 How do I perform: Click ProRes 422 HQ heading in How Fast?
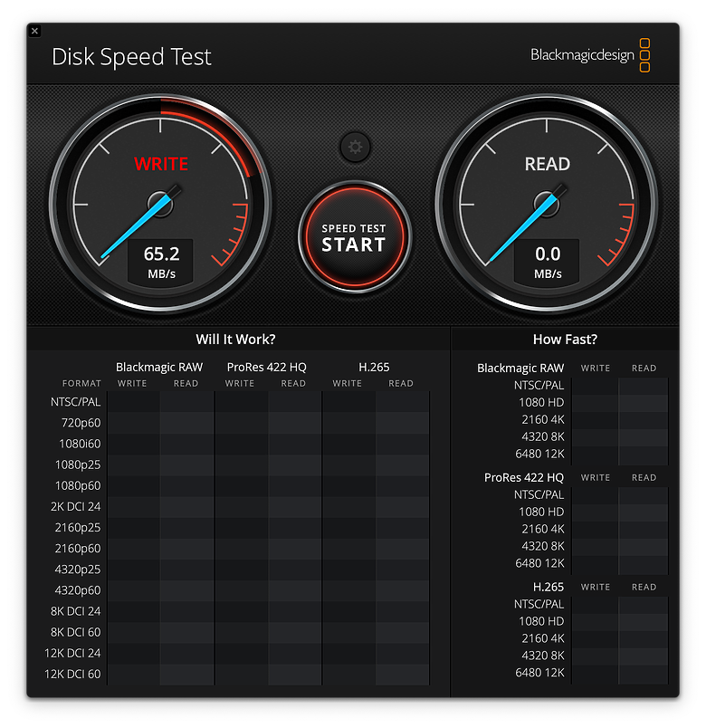click(x=523, y=478)
